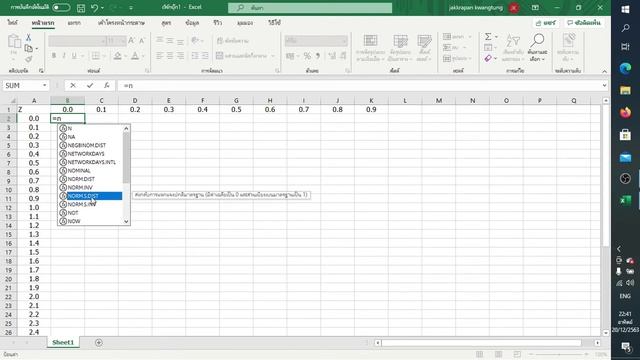The height and width of the screenshot is (360, 640).
Task: Toggle the AutoSave switch
Action: point(61,7)
